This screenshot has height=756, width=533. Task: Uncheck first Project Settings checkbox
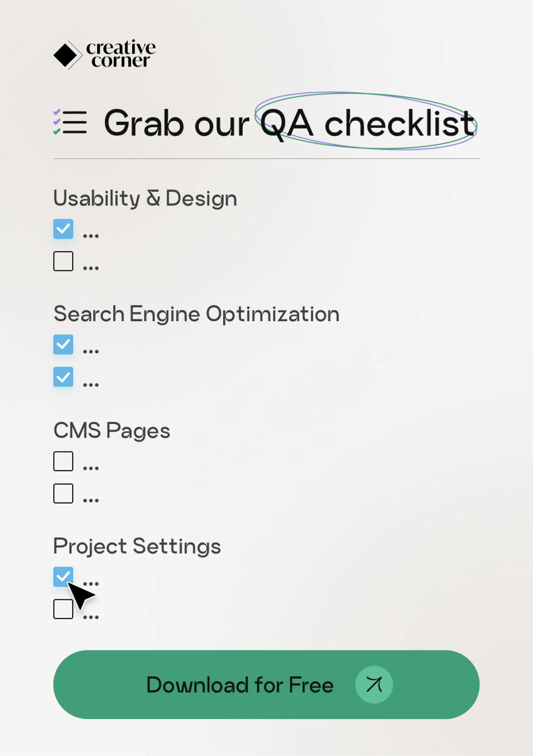click(63, 577)
